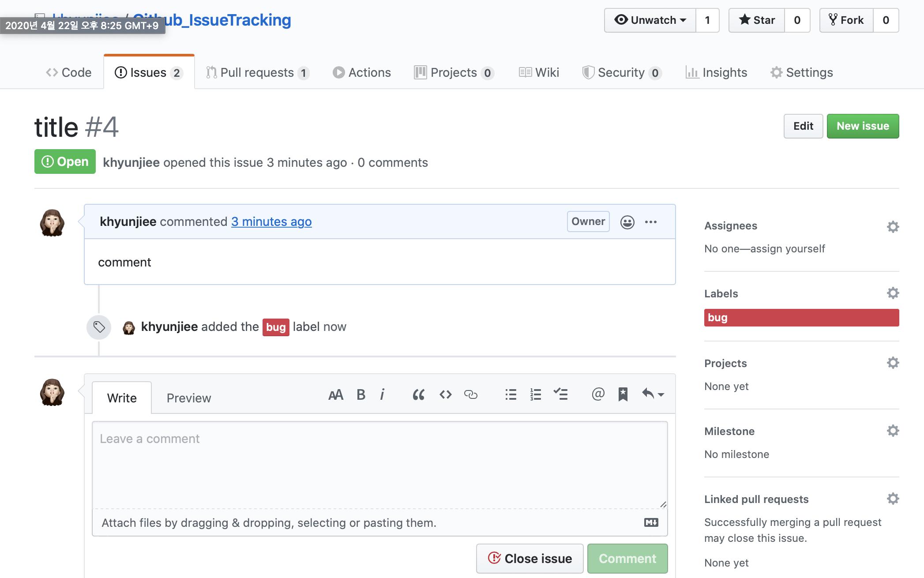Click the 3 minutes ago timestamp link
924x578 pixels.
tap(271, 222)
